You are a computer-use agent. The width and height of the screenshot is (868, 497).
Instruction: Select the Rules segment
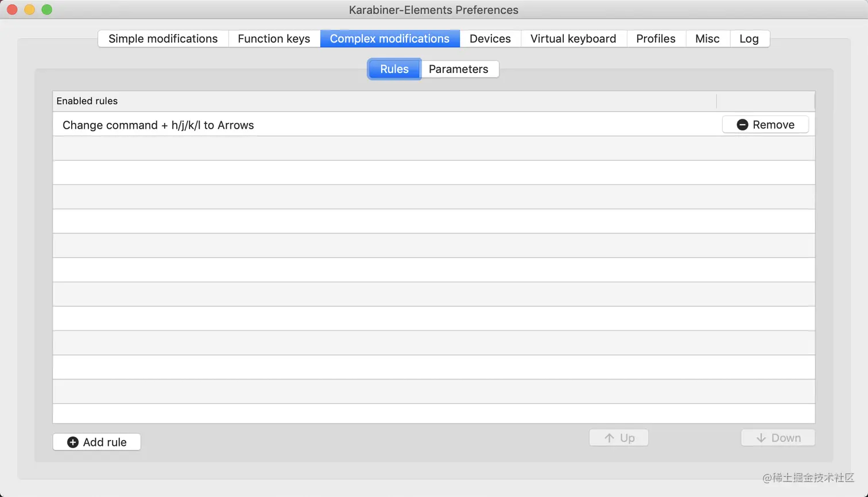(x=394, y=69)
